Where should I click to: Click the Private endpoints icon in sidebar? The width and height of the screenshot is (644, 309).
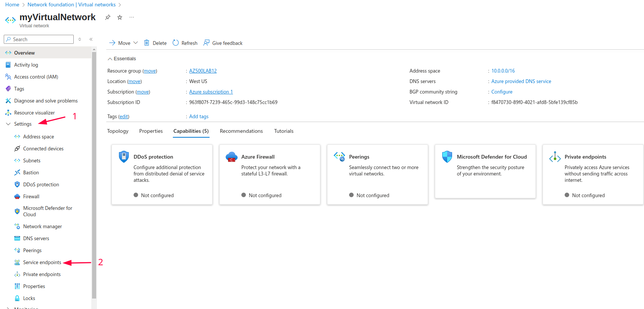[x=17, y=274]
